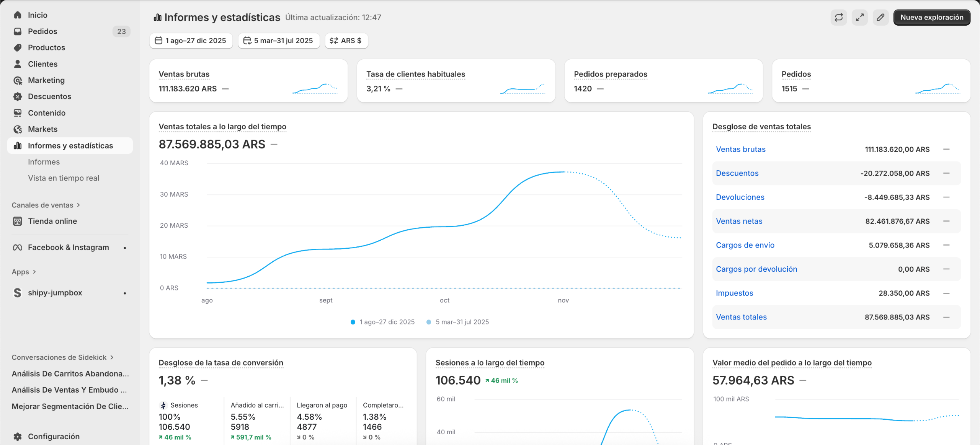Open the ARS $ currency selector

coord(346,41)
